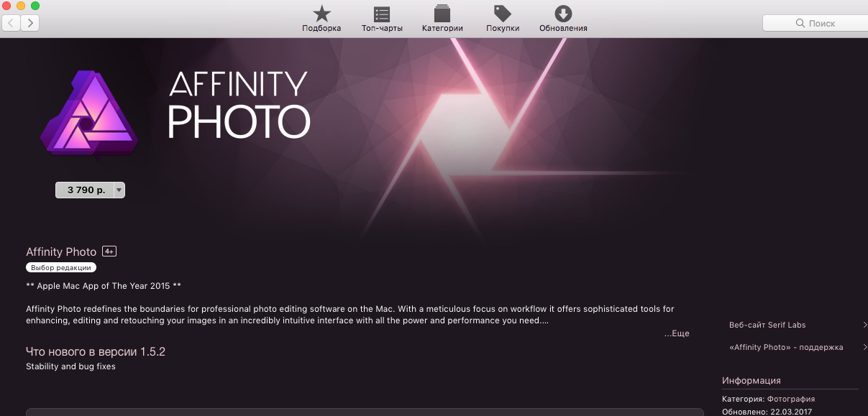Open «Affinity Photo» – поддержка link
Image resolution: width=868 pixels, height=416 pixels.
(x=786, y=347)
